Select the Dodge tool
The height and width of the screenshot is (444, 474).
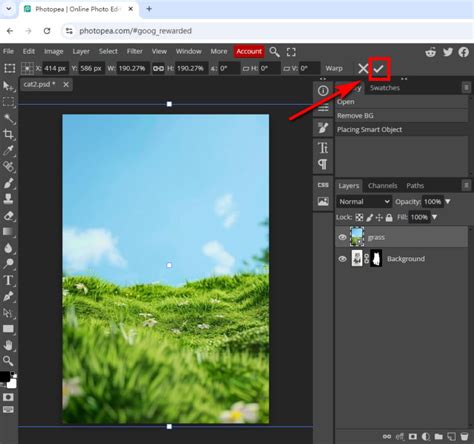click(8, 264)
